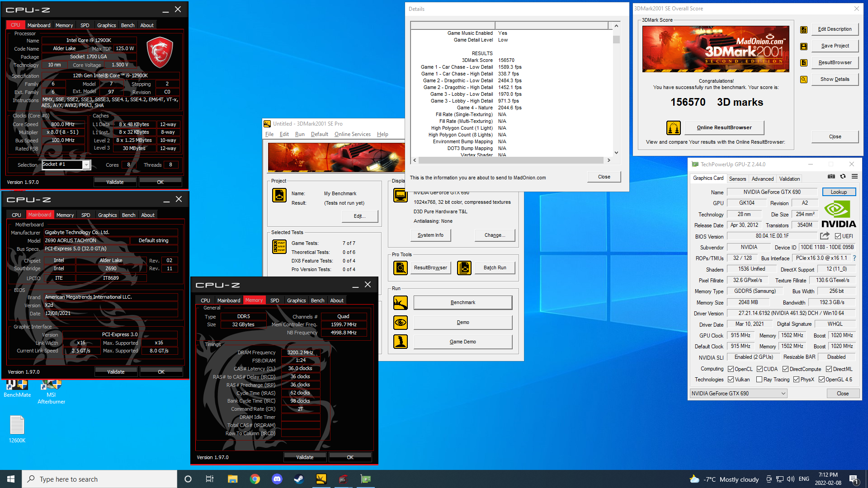Click the Details list scroll down arrow
Screen dimensions: 868x488
tap(616, 153)
